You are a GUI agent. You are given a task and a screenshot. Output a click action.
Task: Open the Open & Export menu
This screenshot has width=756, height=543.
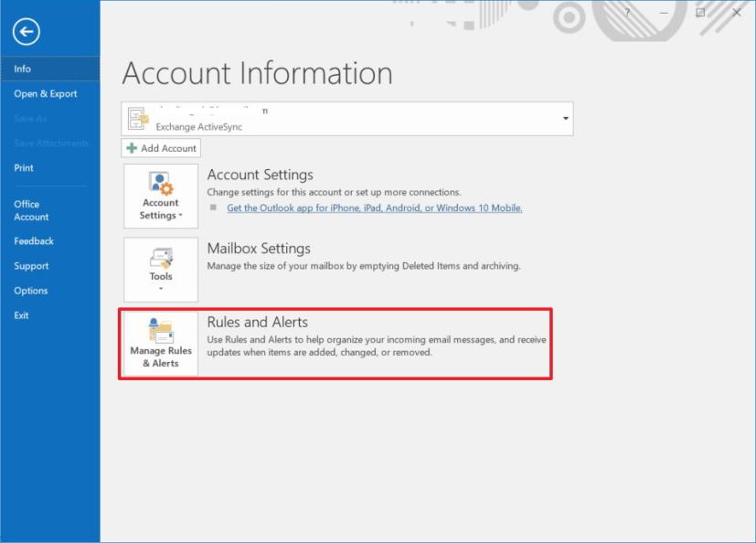tap(46, 93)
